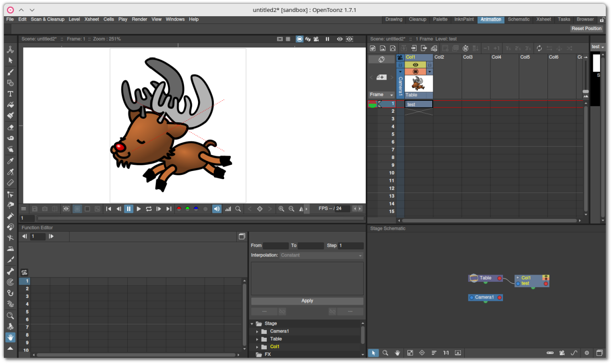Collapse left toolbar with bottom up arrow
Image resolution: width=612 pixels, height=364 pixels.
pyautogui.click(x=10, y=348)
